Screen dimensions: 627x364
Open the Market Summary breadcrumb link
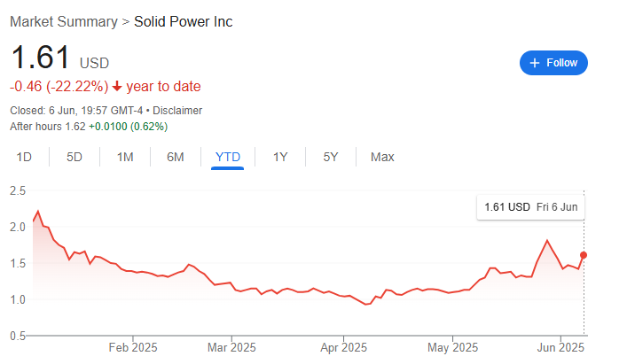click(63, 21)
